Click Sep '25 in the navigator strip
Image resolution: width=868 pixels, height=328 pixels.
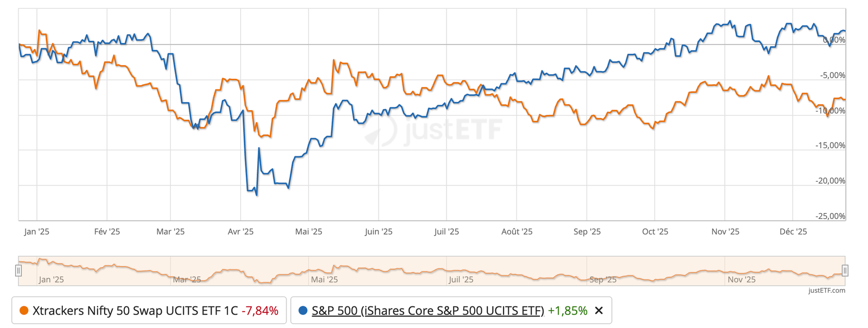[603, 279]
